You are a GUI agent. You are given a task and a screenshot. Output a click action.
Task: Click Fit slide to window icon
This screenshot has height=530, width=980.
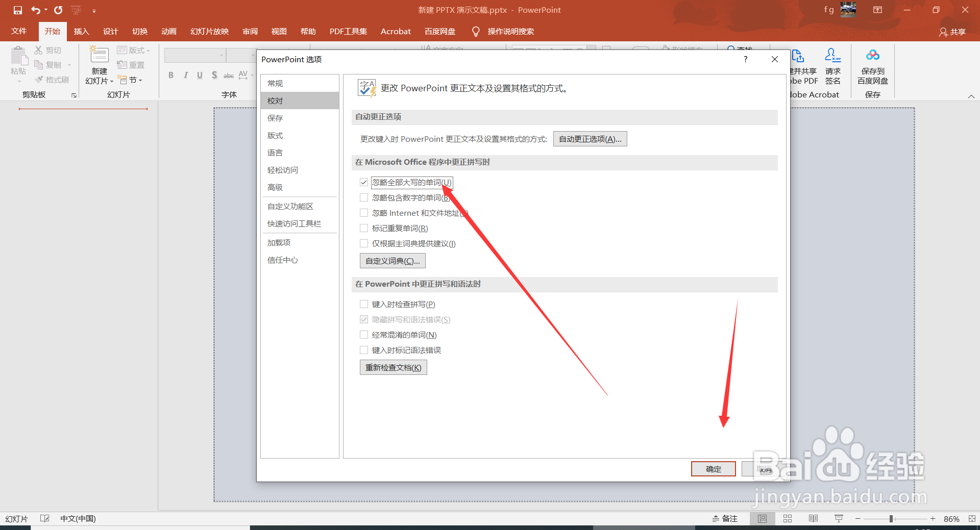[x=972, y=518]
